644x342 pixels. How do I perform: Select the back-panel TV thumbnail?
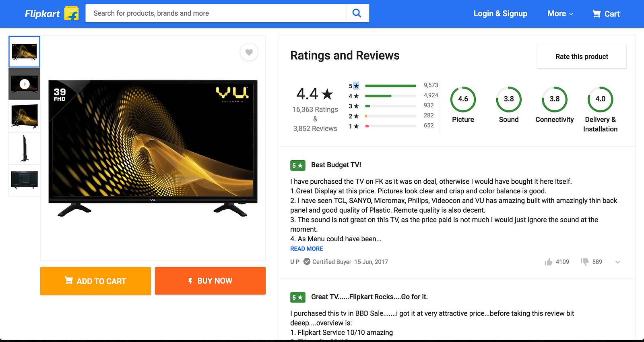pyautogui.click(x=25, y=180)
